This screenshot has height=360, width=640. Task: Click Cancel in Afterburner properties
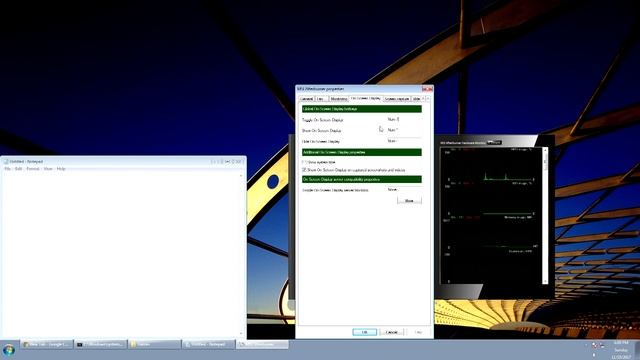pos(392,332)
